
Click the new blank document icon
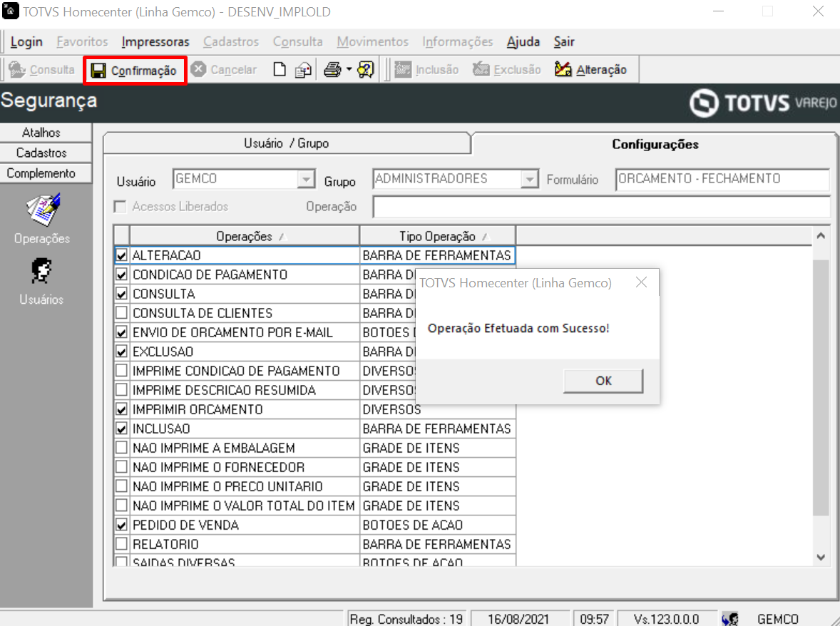click(279, 70)
